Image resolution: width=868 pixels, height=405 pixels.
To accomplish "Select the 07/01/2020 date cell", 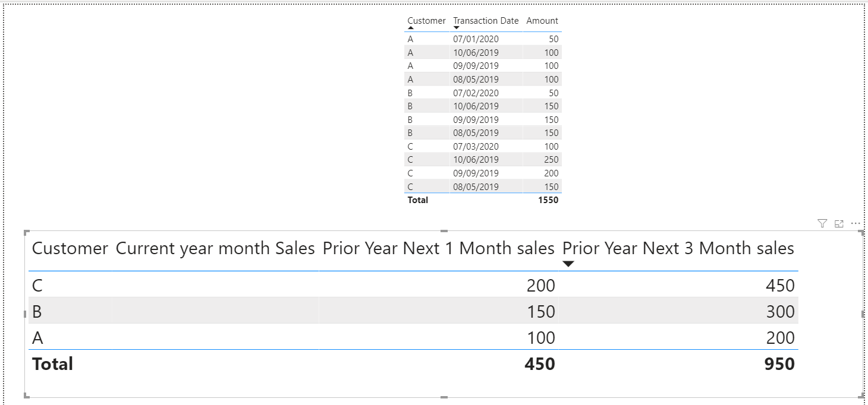I will [476, 39].
